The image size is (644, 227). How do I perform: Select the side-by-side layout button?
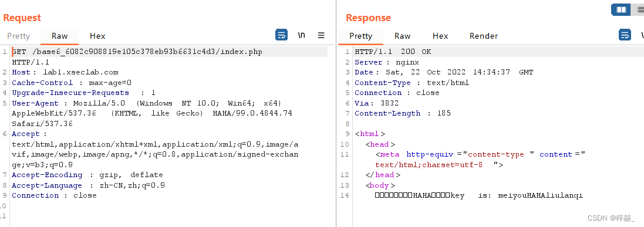click(x=621, y=9)
